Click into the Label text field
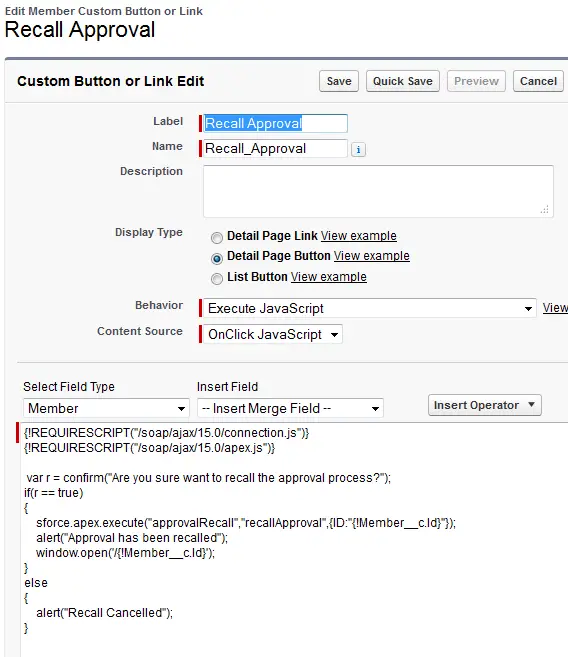 pyautogui.click(x=275, y=124)
